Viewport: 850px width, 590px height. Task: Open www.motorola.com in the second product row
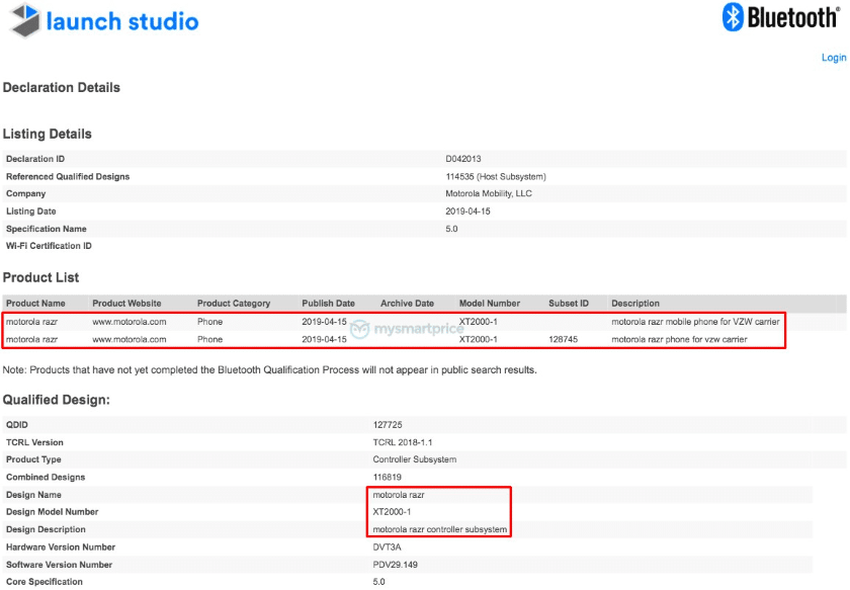[129, 340]
